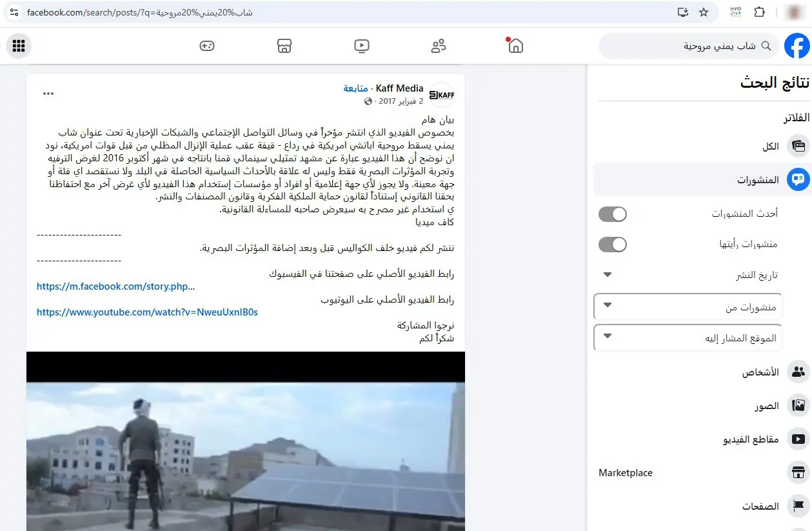
Task: Click the نتائج البحث heading
Action: pos(775,83)
